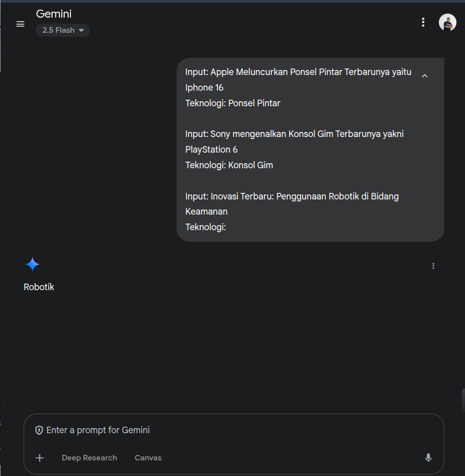Click the "Teknologi: Ponsel Pintar" line in prompt
Image resolution: width=465 pixels, height=476 pixels.
232,103
